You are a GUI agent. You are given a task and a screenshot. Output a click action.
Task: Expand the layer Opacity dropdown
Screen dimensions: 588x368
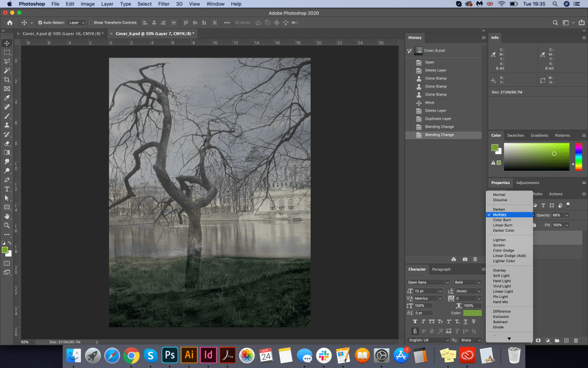coord(567,215)
